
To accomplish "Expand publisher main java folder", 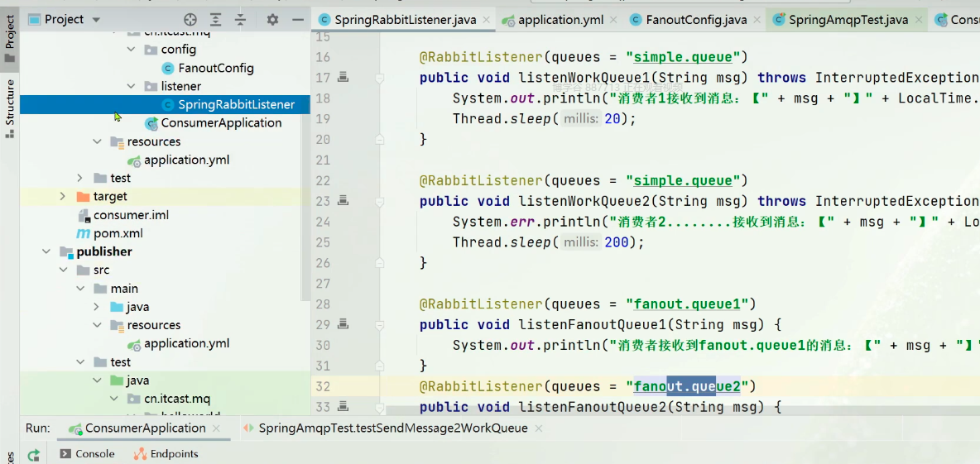I will point(97,307).
